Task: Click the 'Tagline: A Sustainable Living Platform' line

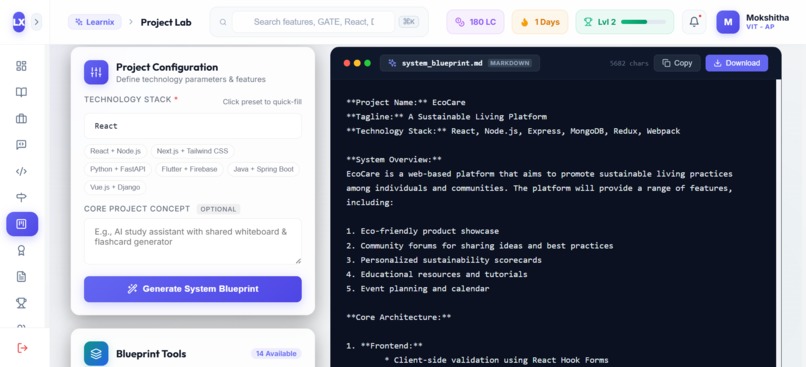Action: [446, 117]
